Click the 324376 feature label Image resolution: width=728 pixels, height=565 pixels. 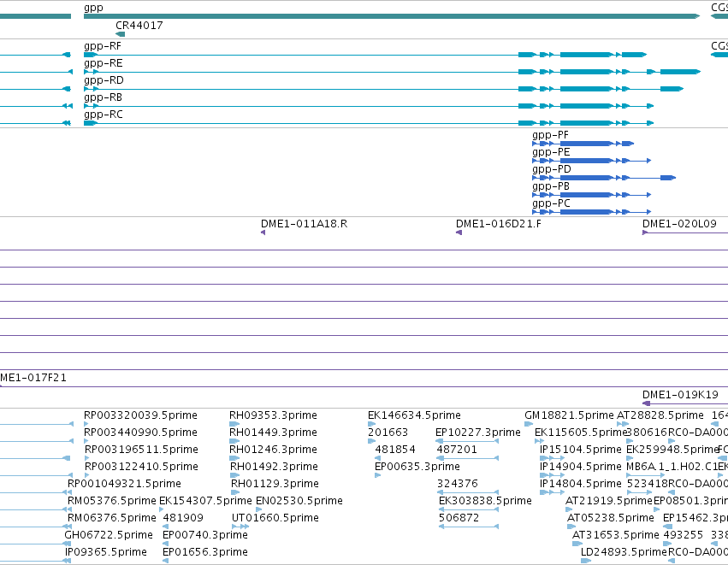pyautogui.click(x=458, y=484)
